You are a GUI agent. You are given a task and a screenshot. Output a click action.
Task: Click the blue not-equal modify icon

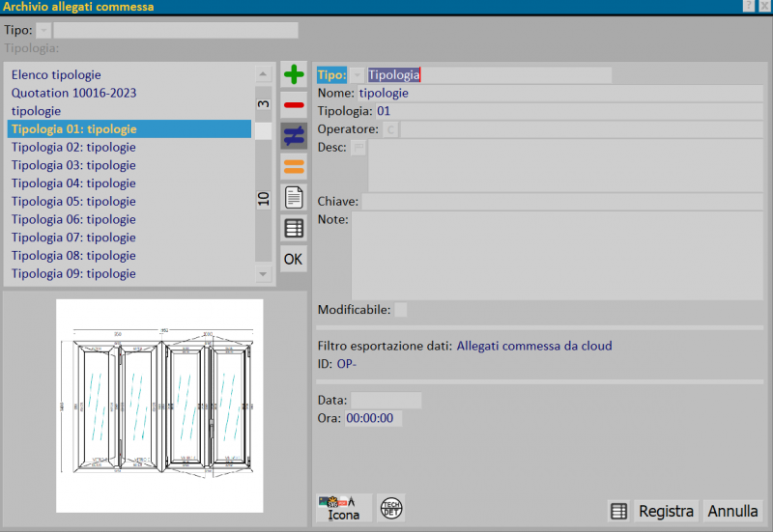[294, 136]
